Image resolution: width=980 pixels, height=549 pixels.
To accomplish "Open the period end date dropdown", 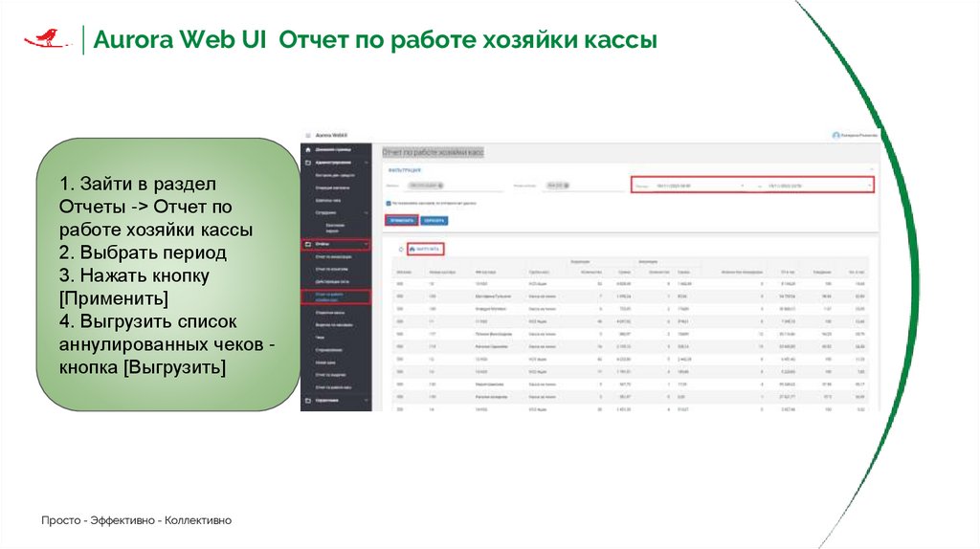I will 869,187.
